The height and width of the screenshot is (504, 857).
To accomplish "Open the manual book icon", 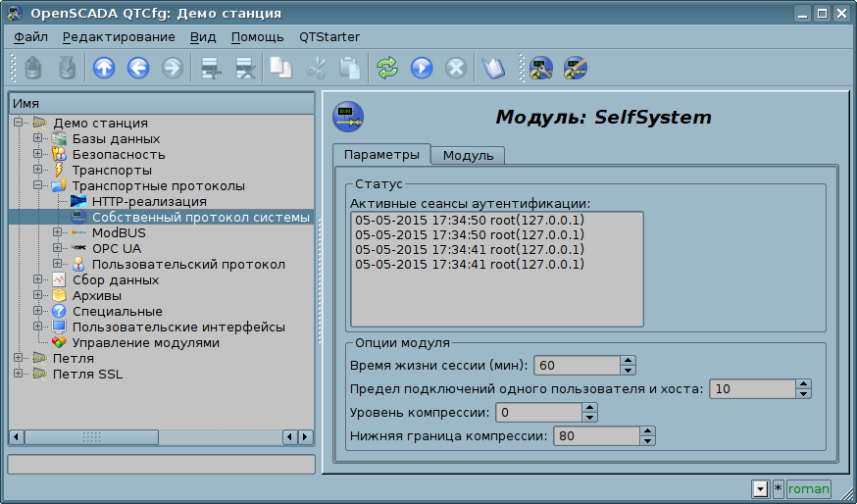I will pos(493,69).
